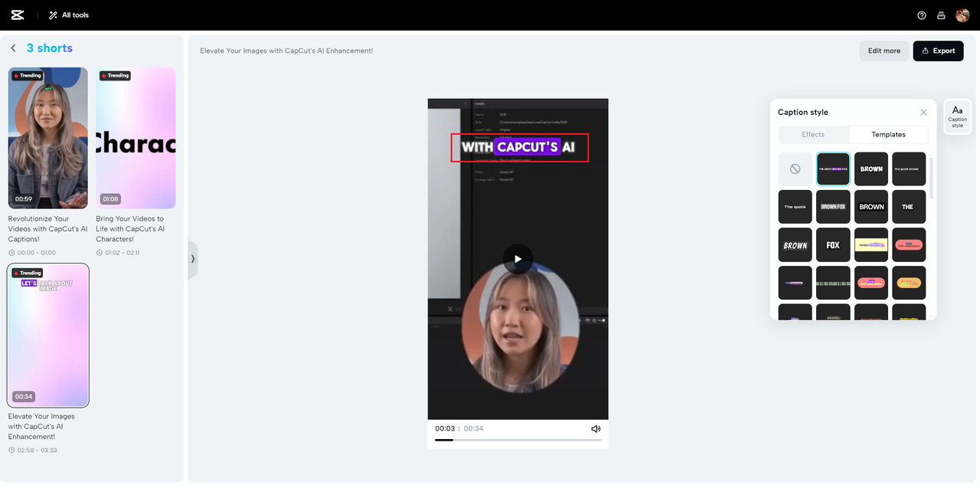Go back with the arrow beside 3 shorts
Screen dimensions: 980x485
click(x=13, y=48)
